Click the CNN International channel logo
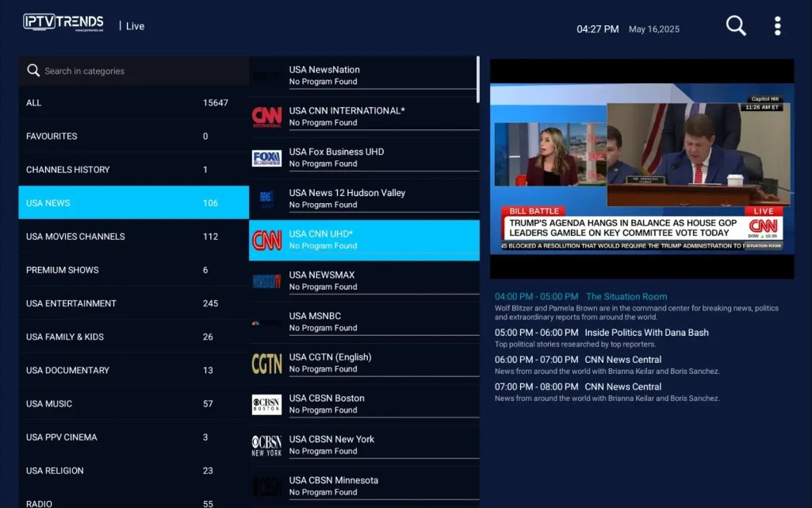 pos(266,117)
